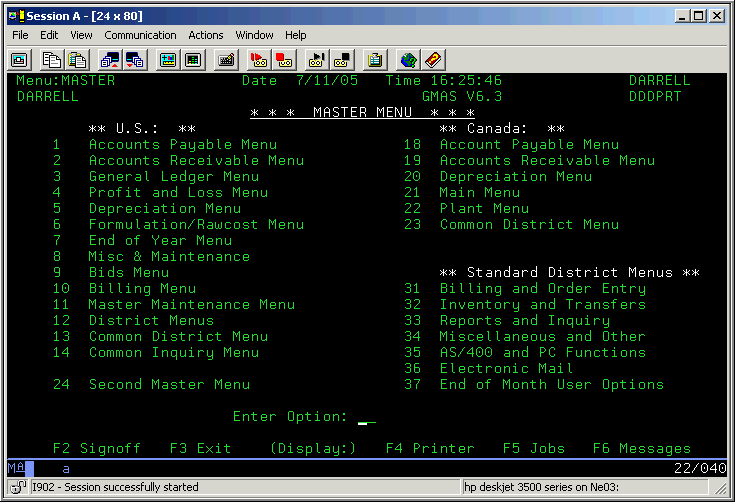The height and width of the screenshot is (502, 735).
Task: Play a macro using the toolbar icon
Action: (317, 59)
